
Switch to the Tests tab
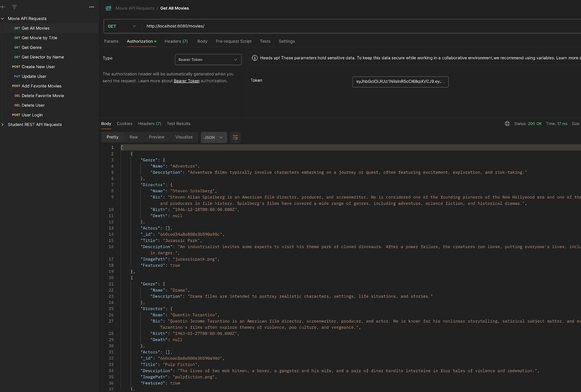[265, 41]
